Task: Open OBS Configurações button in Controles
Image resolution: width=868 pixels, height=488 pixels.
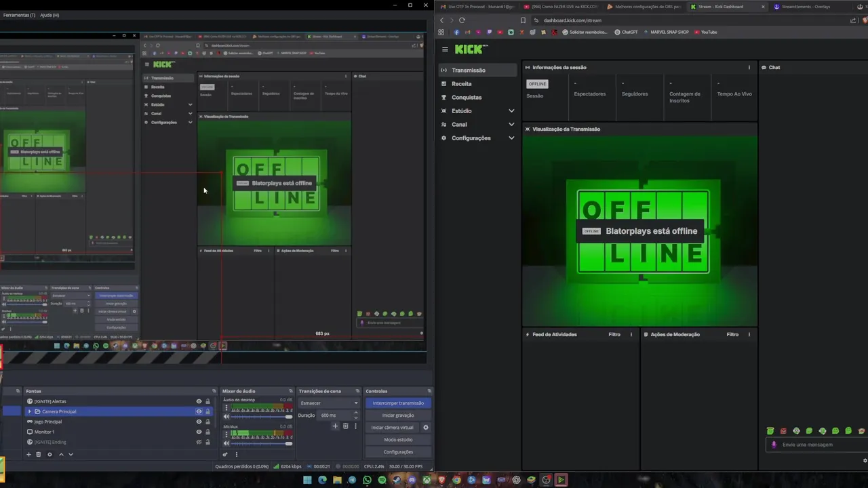Action: point(398,451)
